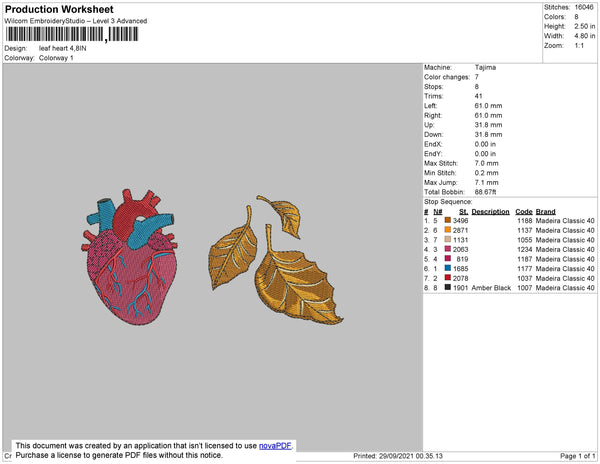Click the magenta swatch for code 1187

(448, 259)
